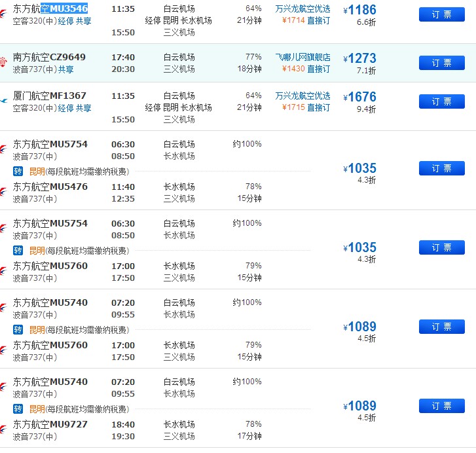This screenshot has height=453, width=476.
Task: Click the 77% on-time rate for CZ9649
Action: tap(253, 57)
